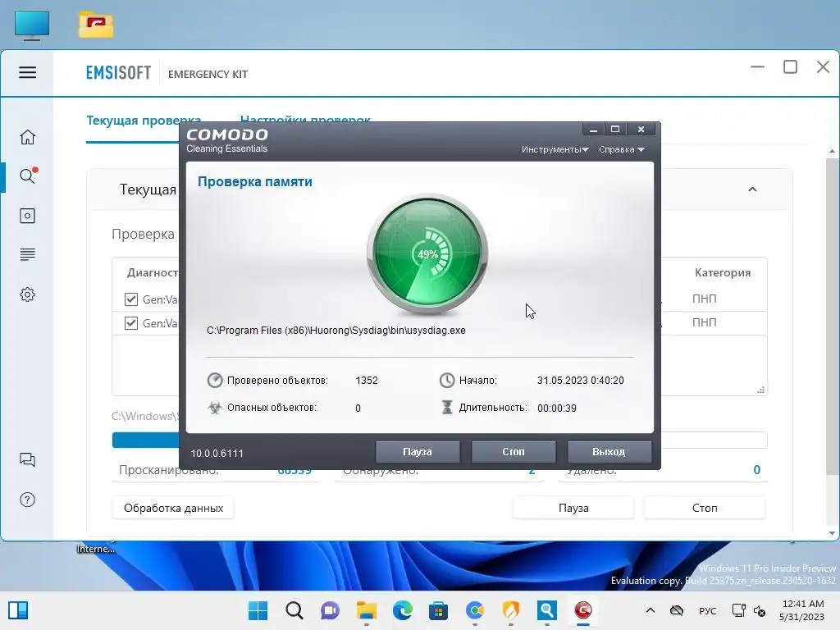The image size is (840, 630).
Task: Click Comodo version 10.0.0.6111 text
Action: pyautogui.click(x=217, y=453)
